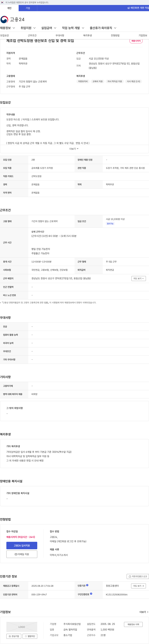Expand the 실업급여 menu

pyautogui.click(x=49, y=28)
